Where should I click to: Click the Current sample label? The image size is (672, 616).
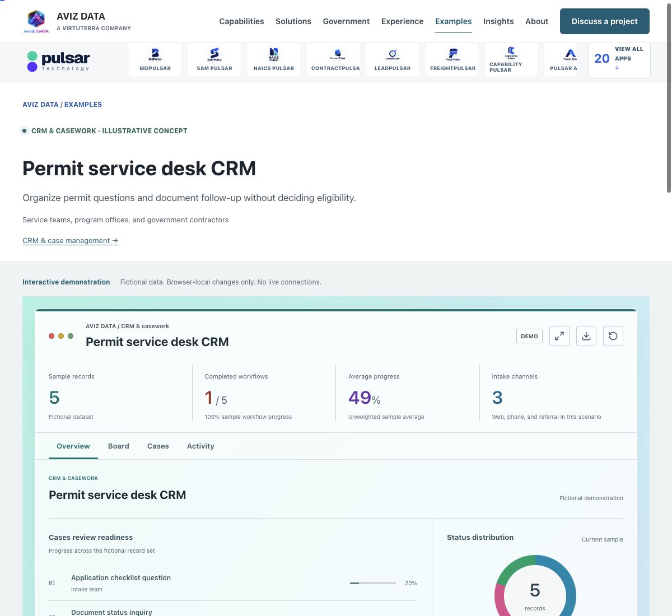(603, 540)
